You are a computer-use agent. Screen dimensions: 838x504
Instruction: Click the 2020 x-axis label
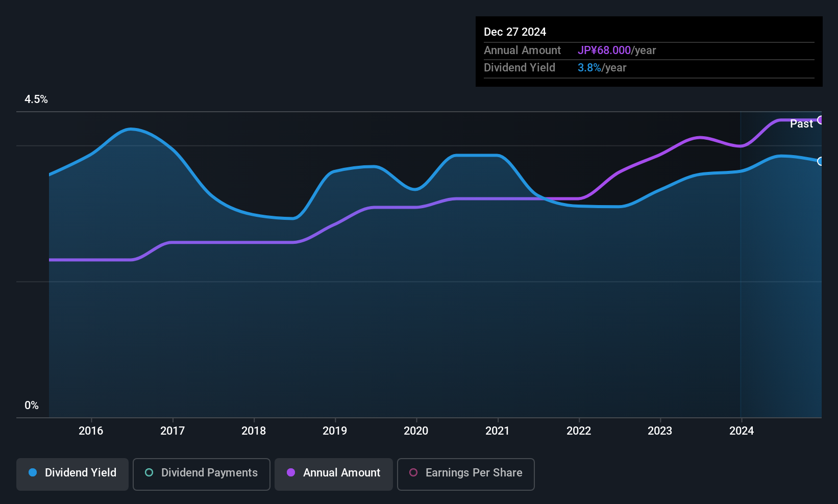tap(416, 431)
